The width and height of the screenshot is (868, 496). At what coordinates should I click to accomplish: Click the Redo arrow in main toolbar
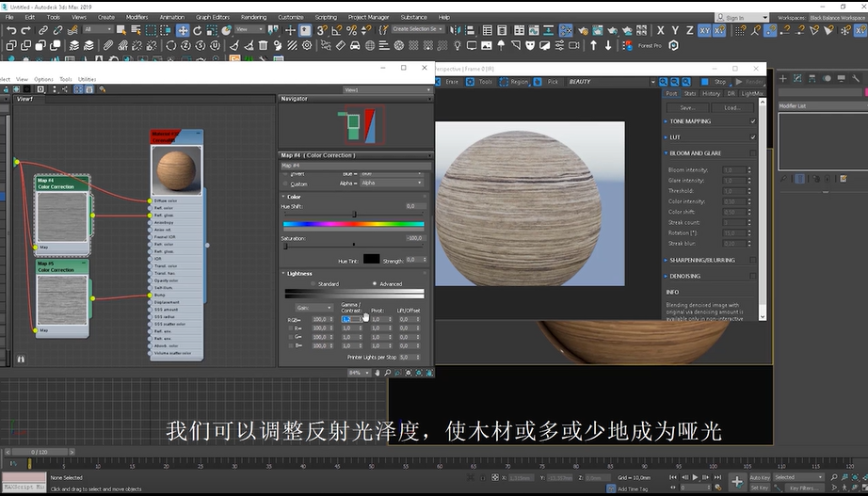pos(25,30)
